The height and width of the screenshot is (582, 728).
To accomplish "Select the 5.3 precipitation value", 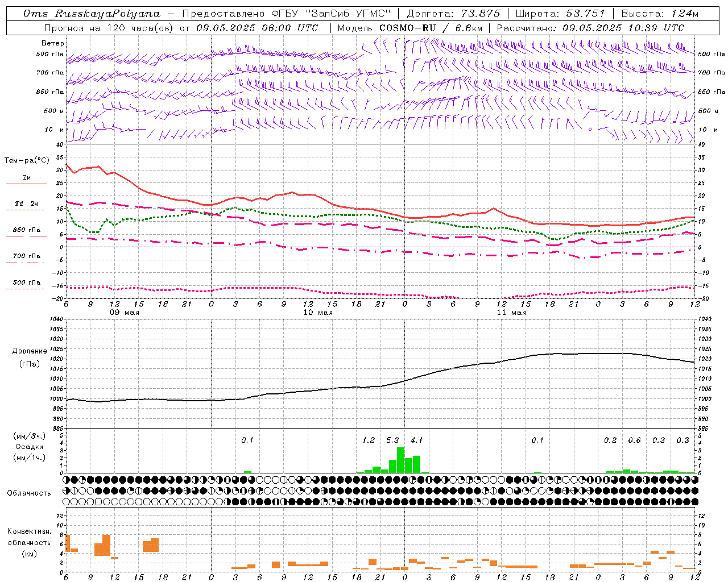I will (x=392, y=440).
